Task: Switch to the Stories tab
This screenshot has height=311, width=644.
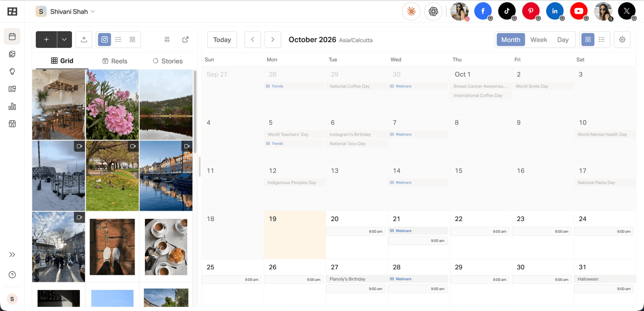Action: pos(168,61)
